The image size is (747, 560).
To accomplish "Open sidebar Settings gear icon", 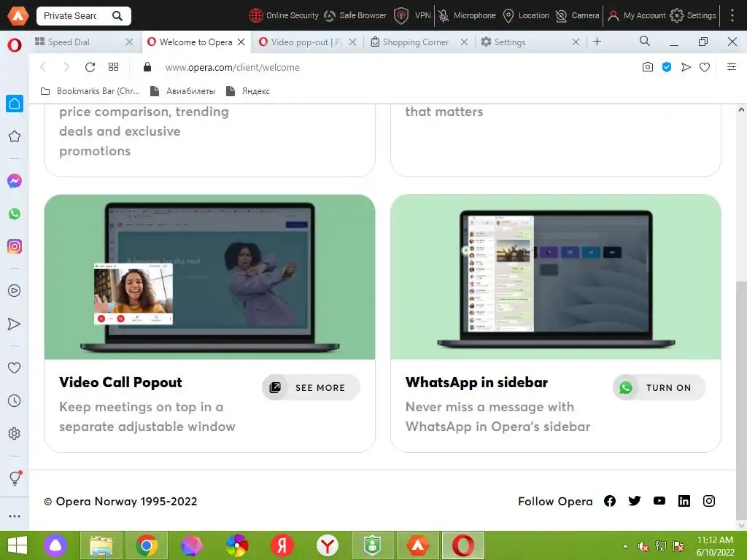I will click(x=15, y=434).
